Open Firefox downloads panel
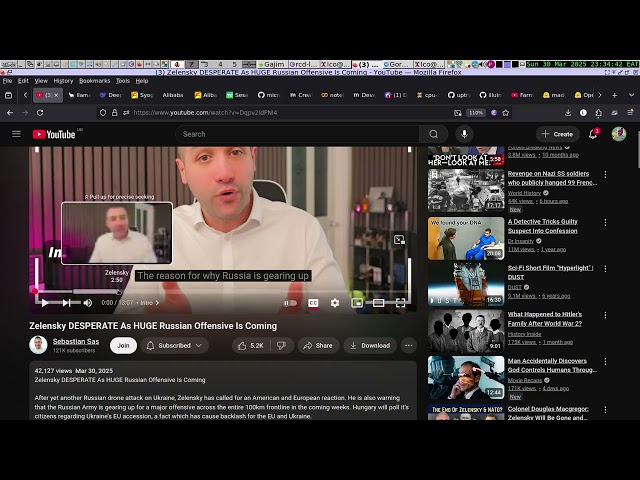 (568, 113)
